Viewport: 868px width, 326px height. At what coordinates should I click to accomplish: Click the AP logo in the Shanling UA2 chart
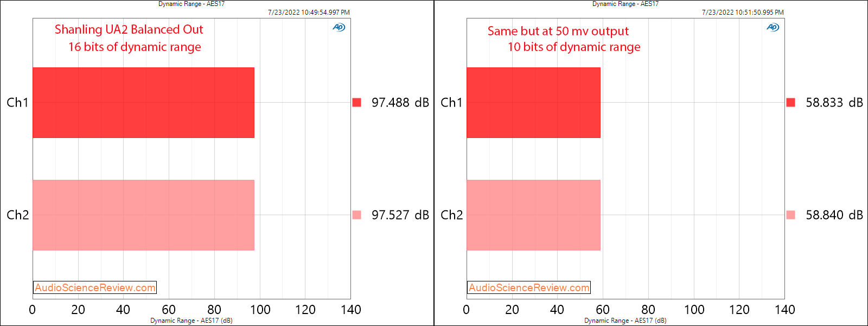click(339, 27)
